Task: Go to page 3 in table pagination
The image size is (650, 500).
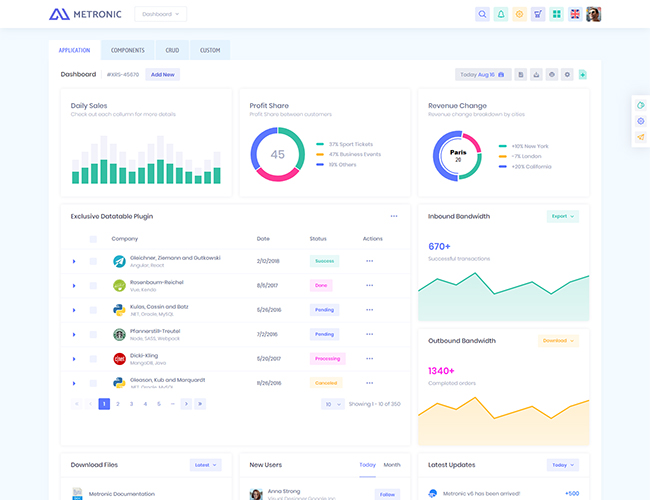Action: [x=131, y=404]
